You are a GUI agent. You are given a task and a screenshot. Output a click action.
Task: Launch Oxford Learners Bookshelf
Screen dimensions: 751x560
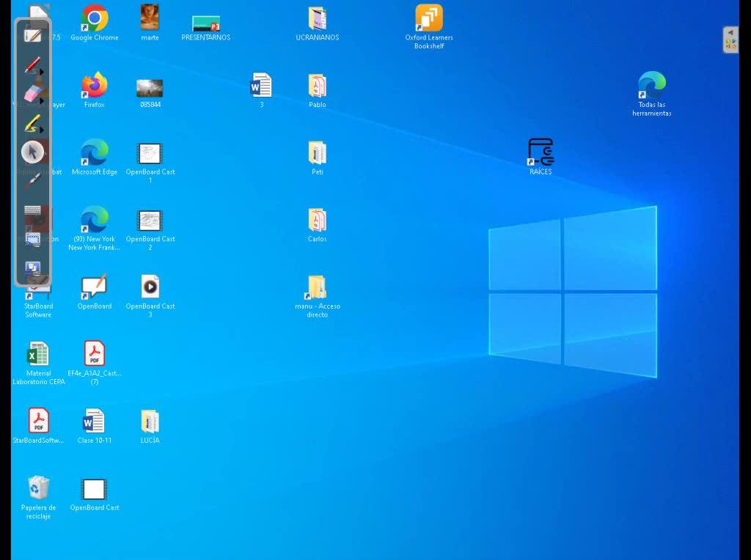click(428, 27)
